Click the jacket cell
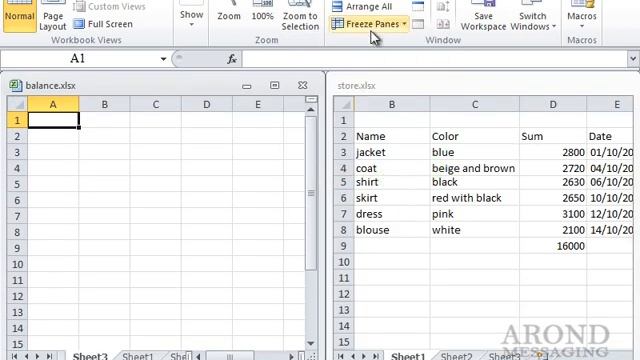Screen dimensions: 640x360 tap(392, 152)
